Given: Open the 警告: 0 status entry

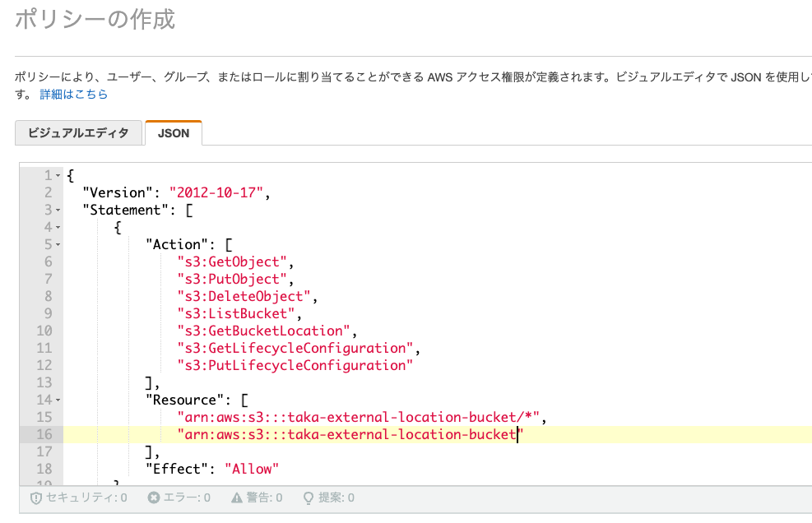Looking at the screenshot, I should pos(257,498).
